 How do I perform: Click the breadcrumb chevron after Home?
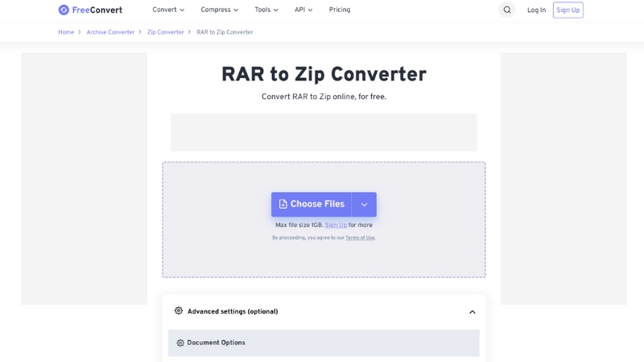click(80, 32)
